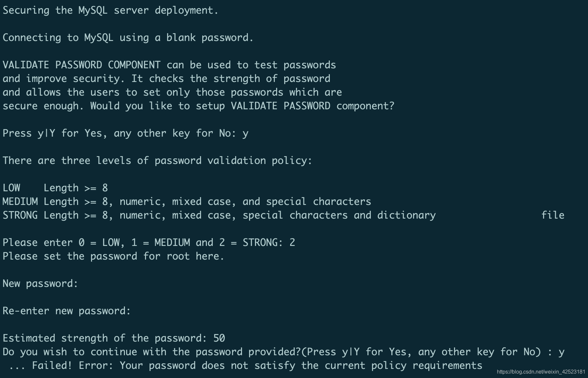Image resolution: width=588 pixels, height=378 pixels.
Task: Click the 'LOW Length >= 8' policy line
Action: [55, 188]
